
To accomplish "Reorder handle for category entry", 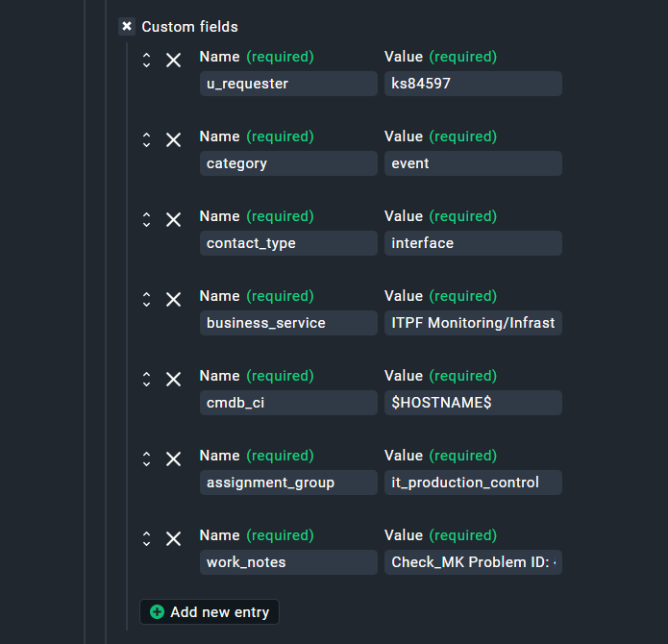I will (146, 140).
